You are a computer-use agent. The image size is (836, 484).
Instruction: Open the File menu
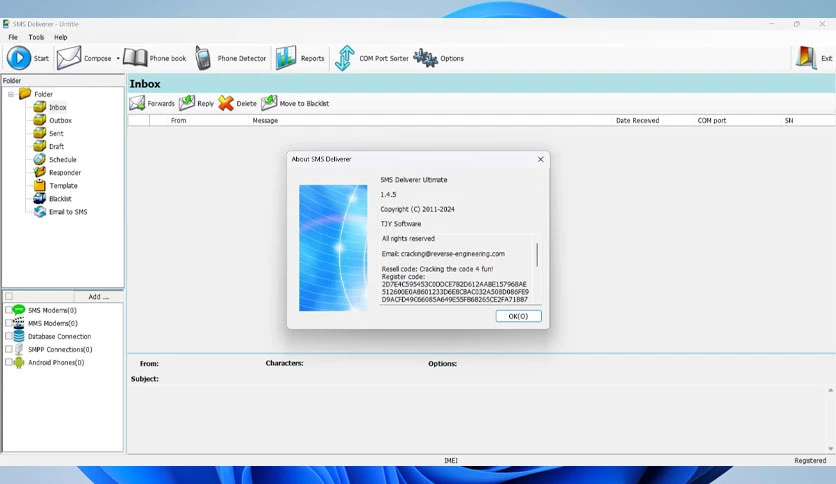[x=13, y=37]
